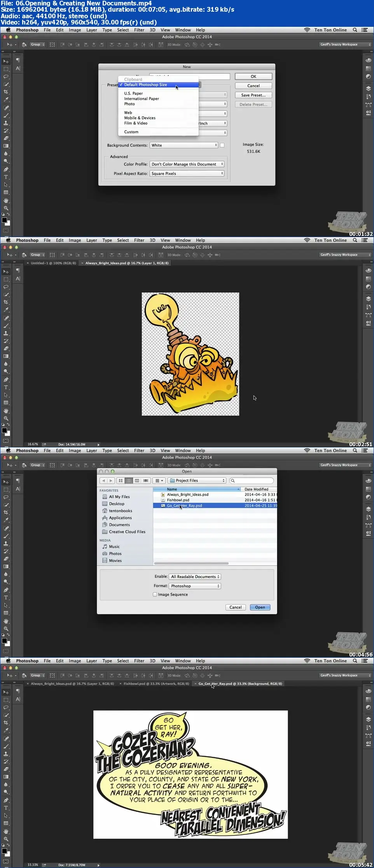Open Background Contents dropdown showing White
Screen dimensions: 374x868
[x=184, y=145]
